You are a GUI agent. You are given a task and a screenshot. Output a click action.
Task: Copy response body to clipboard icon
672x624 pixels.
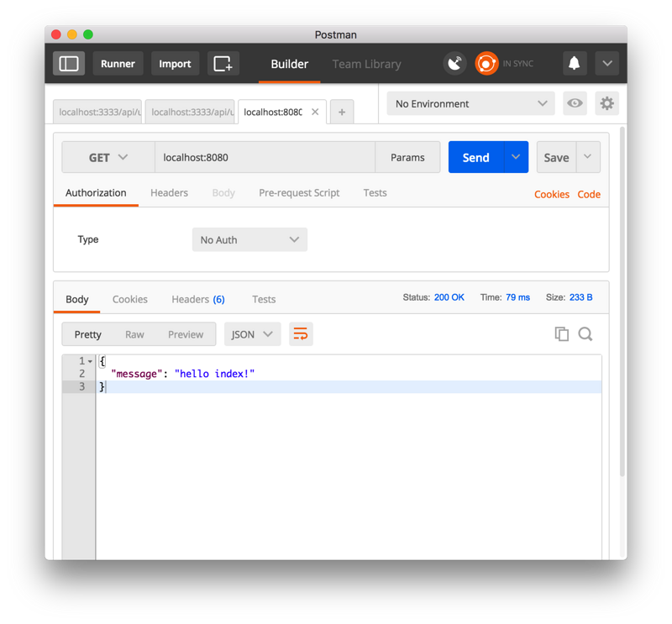point(561,334)
